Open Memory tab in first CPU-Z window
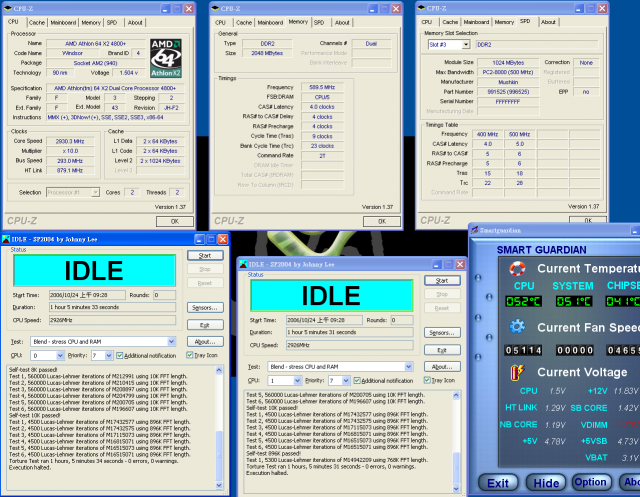The width and height of the screenshot is (640, 497). tap(91, 22)
